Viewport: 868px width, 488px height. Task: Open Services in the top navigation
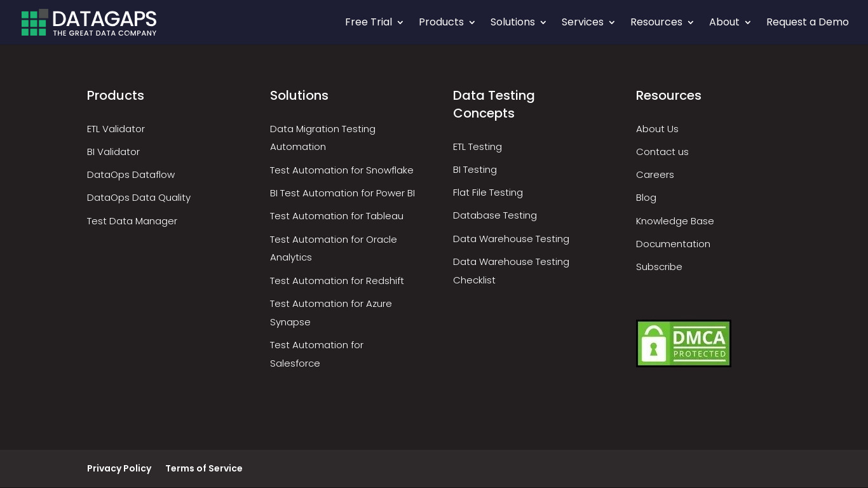click(583, 22)
